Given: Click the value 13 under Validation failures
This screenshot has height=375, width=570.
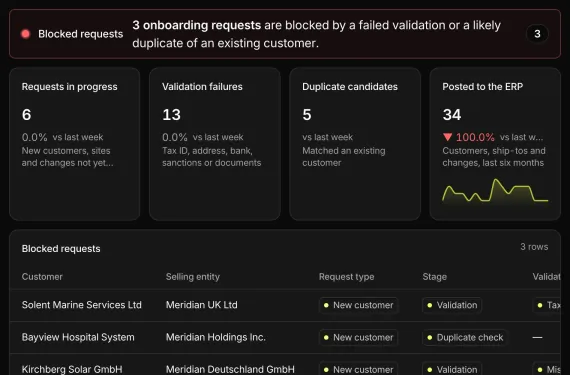Looking at the screenshot, I should [171, 115].
